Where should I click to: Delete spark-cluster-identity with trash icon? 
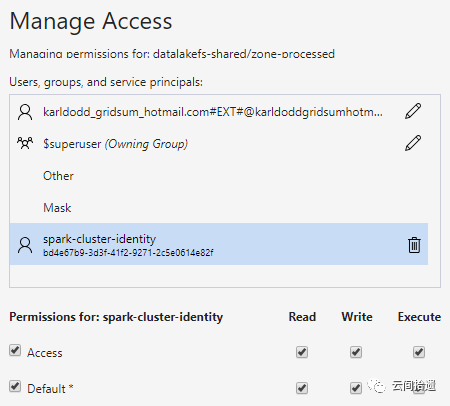[x=414, y=245]
